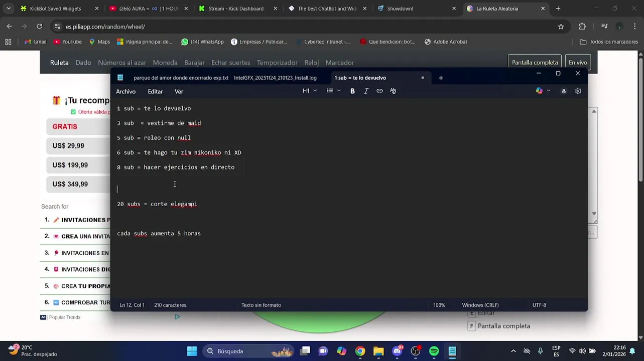Click the microphone tray icon
Viewport: 644px width, 361px height.
point(540,351)
